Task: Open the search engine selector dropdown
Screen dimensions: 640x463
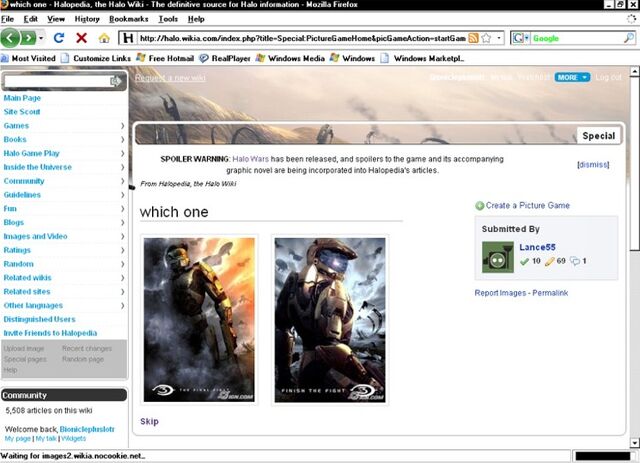Action: tap(521, 38)
